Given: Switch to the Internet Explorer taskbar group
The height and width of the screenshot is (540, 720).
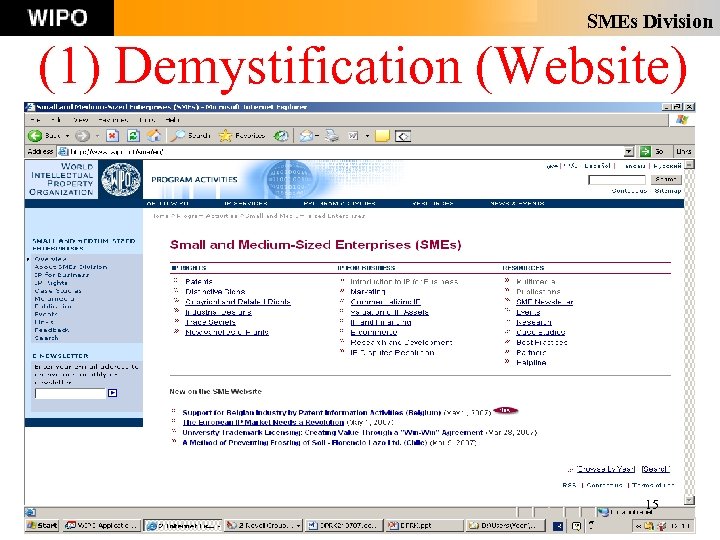Looking at the screenshot, I should coord(183,526).
